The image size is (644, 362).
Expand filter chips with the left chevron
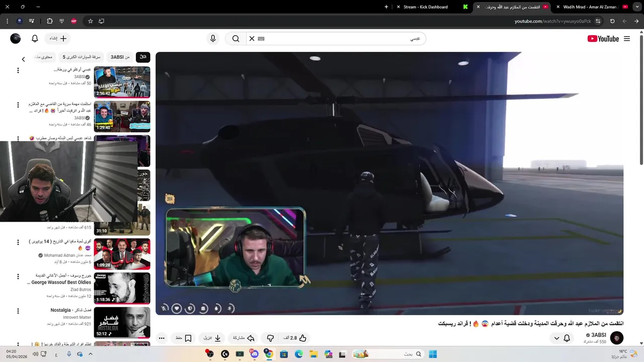click(x=23, y=59)
